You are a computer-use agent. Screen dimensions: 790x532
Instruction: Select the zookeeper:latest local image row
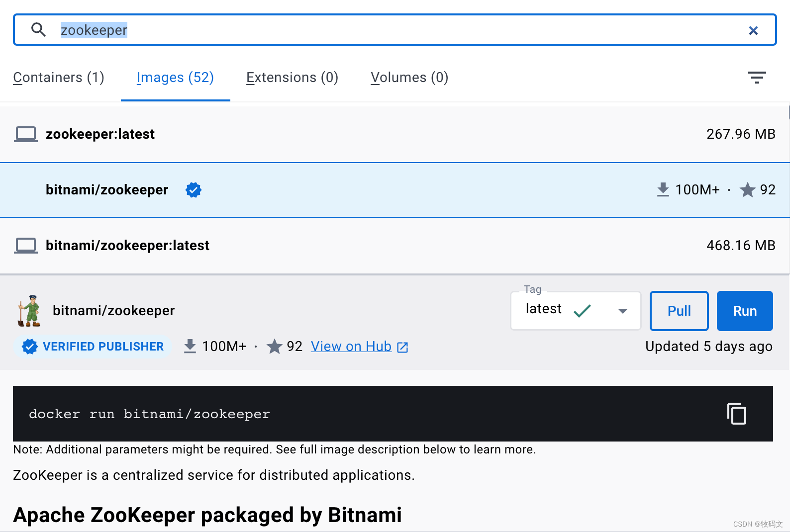coord(395,134)
